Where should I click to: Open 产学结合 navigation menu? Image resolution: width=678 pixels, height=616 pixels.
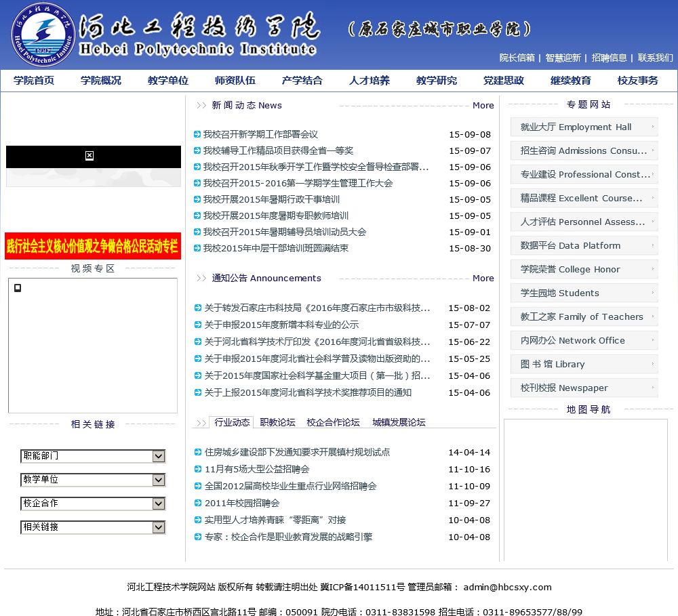302,81
